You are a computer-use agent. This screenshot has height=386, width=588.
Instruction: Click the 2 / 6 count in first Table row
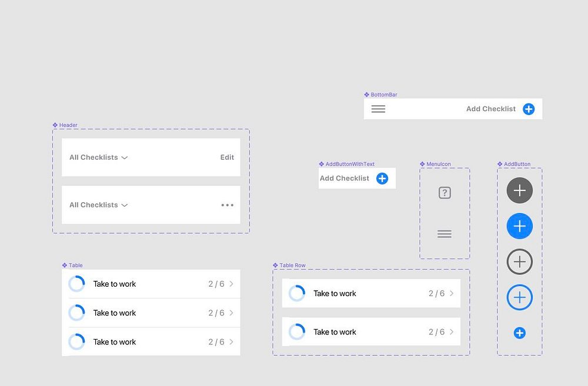[216, 284]
